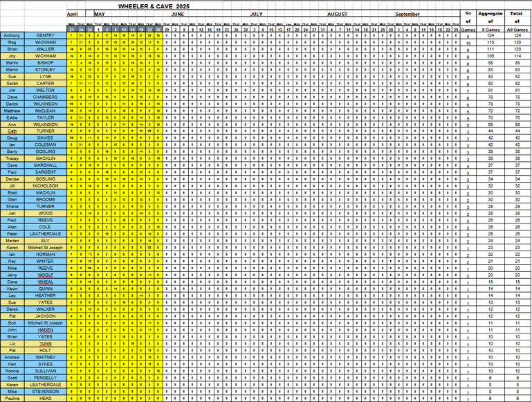Image resolution: width=532 pixels, height=402 pixels.
Task: Click the SULLIVAN surname cell
Action: point(46,371)
